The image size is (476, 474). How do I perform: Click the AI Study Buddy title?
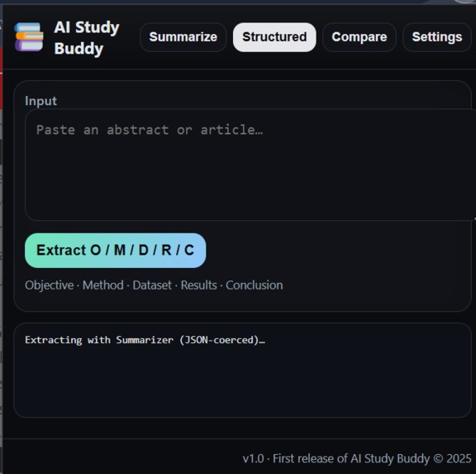[x=87, y=38]
